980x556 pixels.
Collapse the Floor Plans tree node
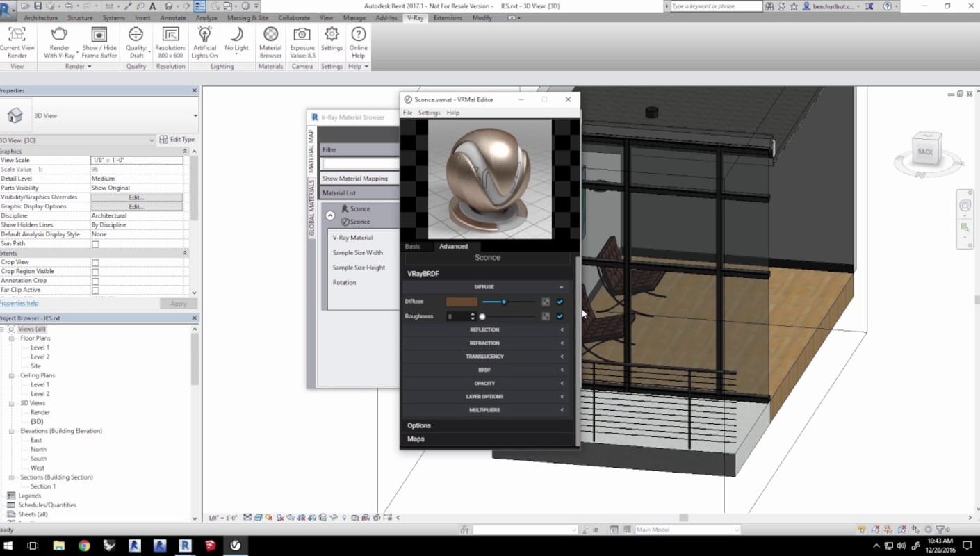point(12,338)
